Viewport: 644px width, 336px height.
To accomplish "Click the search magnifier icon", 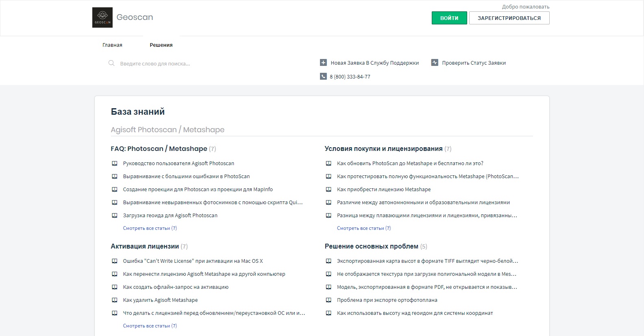I will [111, 63].
